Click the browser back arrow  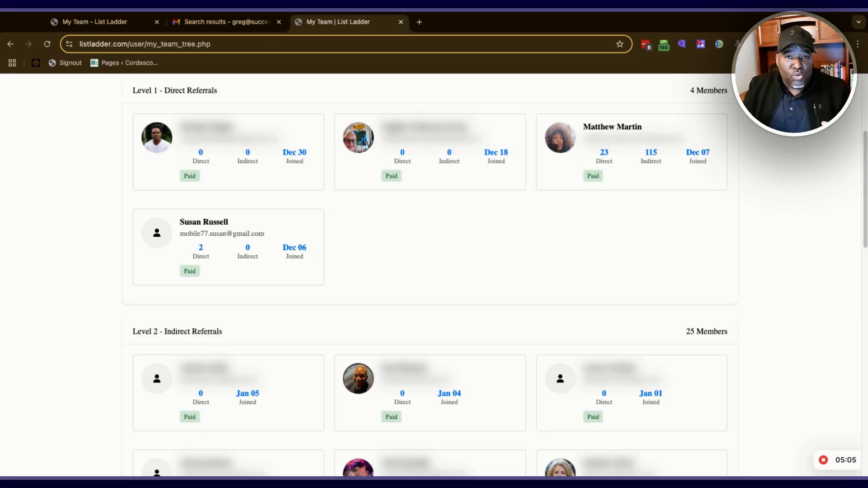pyautogui.click(x=10, y=44)
